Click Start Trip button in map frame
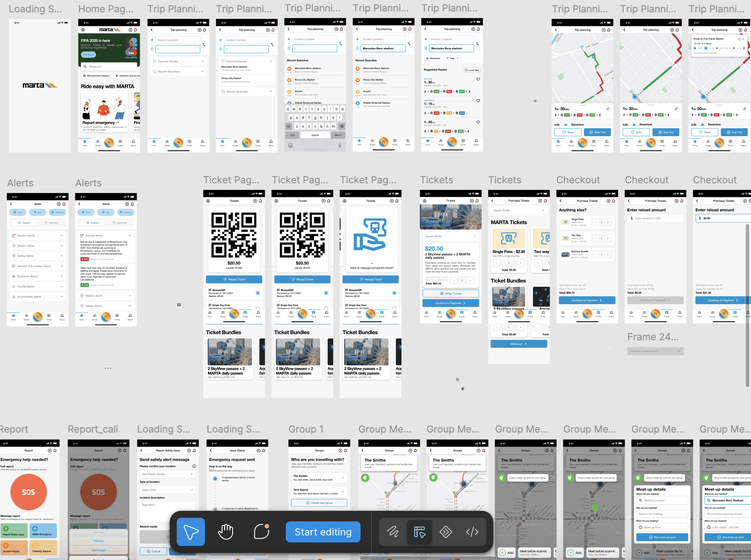Screen dimensions: 751x560 pyautogui.click(x=597, y=132)
